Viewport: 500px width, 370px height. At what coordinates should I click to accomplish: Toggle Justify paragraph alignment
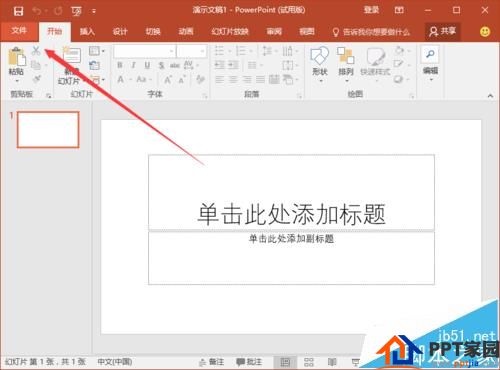tap(260, 79)
